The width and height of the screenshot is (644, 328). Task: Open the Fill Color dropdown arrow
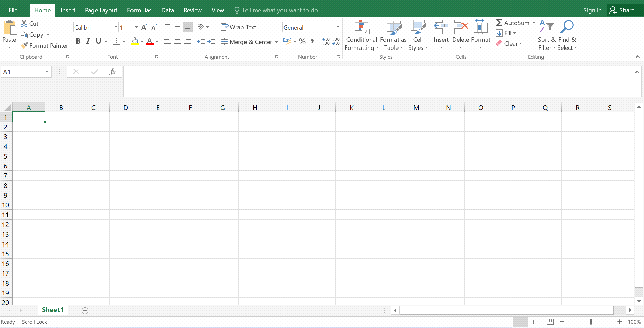pos(142,41)
